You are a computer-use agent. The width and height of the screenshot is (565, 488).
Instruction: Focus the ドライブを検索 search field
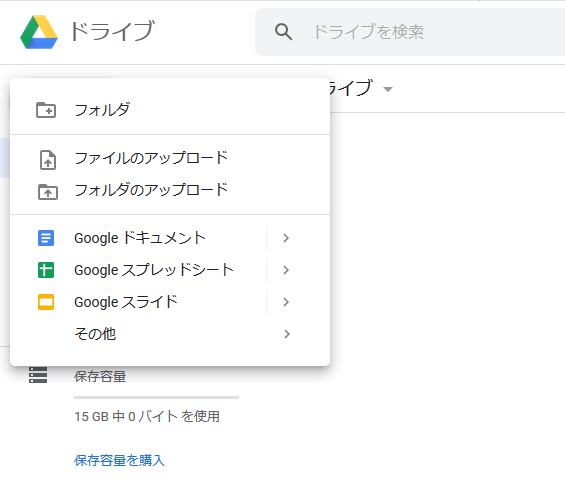pos(410,32)
